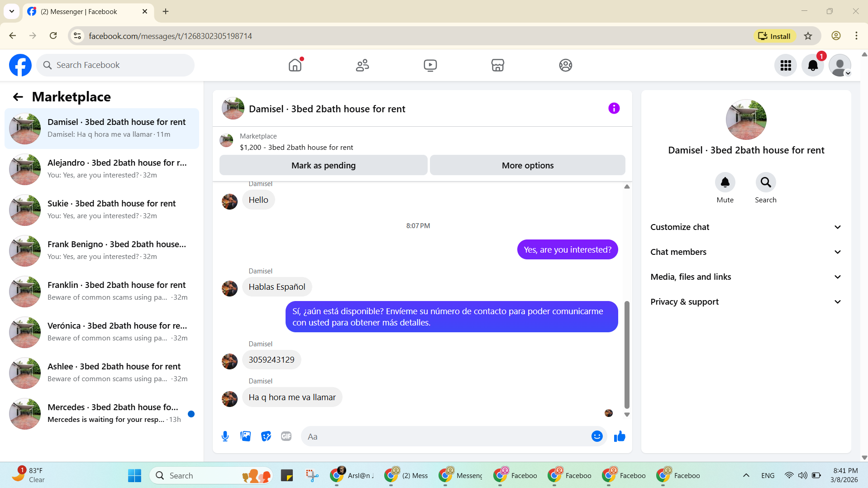
Task: Mute this chat with the bell icon
Action: tap(725, 182)
